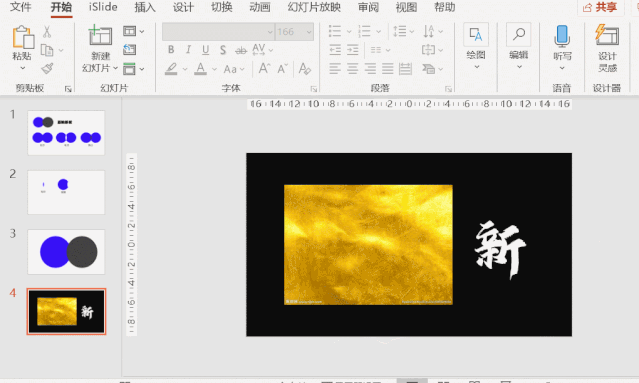Open the File (文件) tab
Screen dimensions: 639x383
20,7
